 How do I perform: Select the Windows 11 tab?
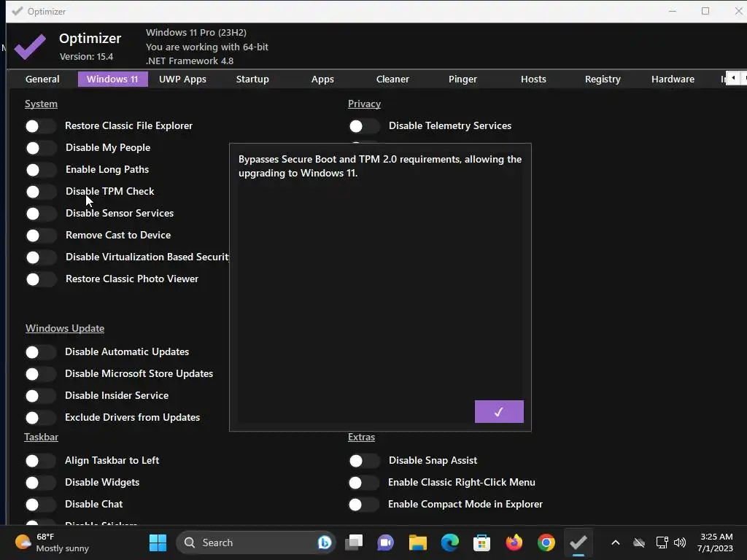pyautogui.click(x=112, y=79)
